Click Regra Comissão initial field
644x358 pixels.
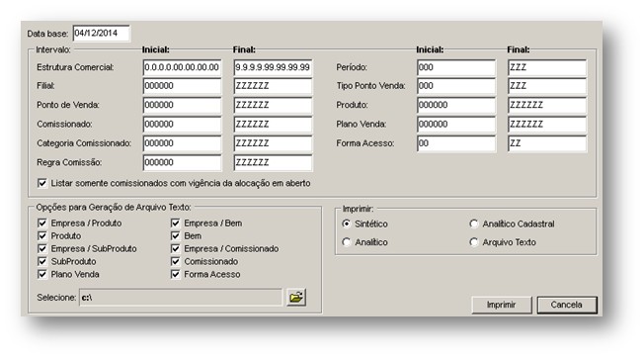(183, 163)
